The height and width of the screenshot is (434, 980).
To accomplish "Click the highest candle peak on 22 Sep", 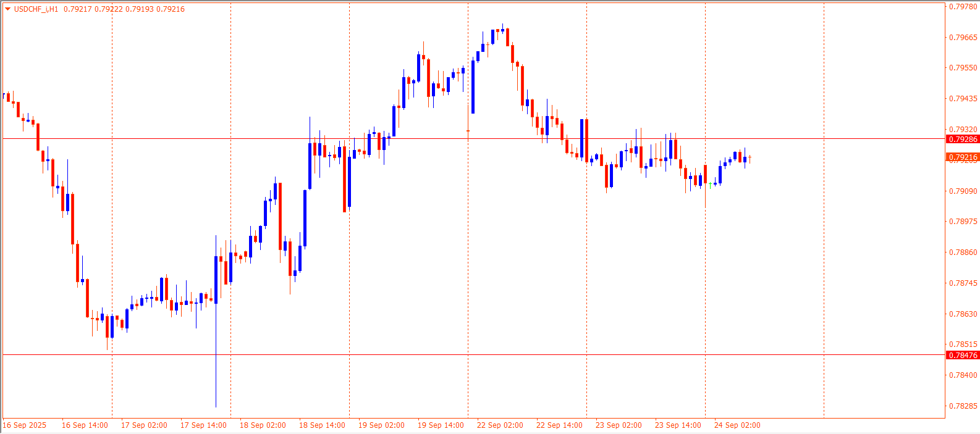I will pos(502,28).
